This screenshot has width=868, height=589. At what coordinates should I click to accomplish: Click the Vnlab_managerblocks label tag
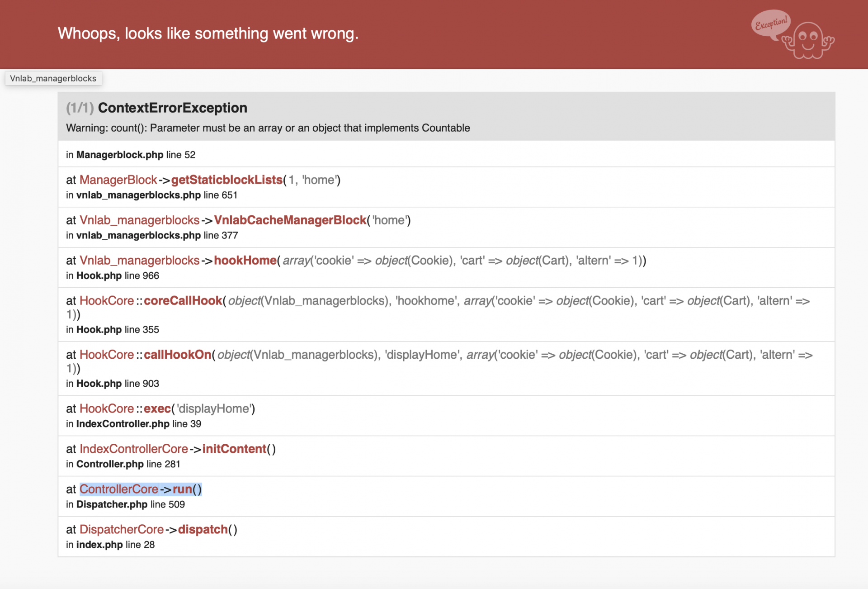(x=53, y=78)
